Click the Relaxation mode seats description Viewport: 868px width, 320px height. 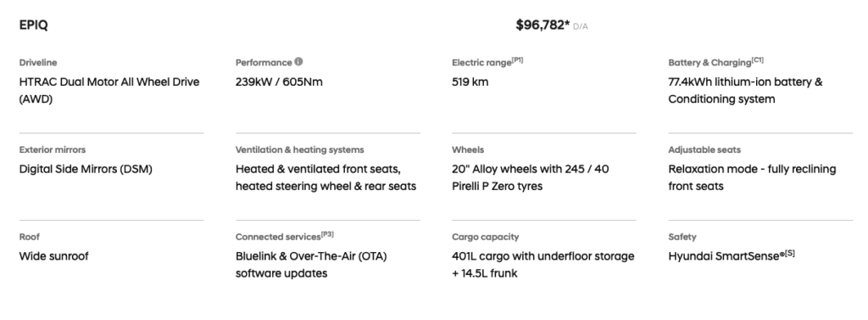(752, 177)
